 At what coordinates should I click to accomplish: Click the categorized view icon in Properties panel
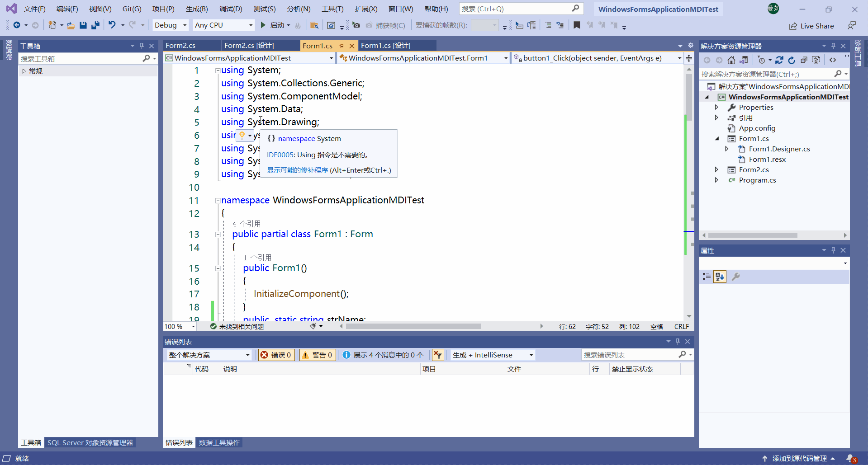click(707, 277)
